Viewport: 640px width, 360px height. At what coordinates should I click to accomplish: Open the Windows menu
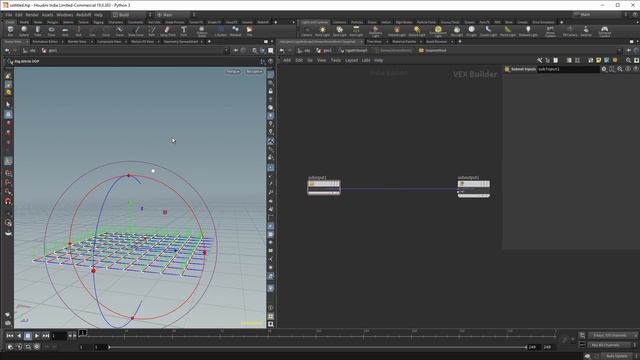pos(64,15)
